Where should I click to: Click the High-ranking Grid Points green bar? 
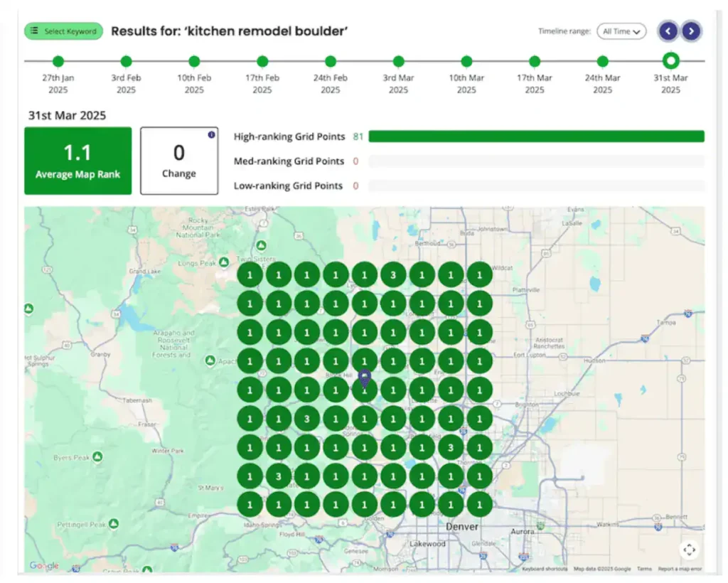pos(536,137)
